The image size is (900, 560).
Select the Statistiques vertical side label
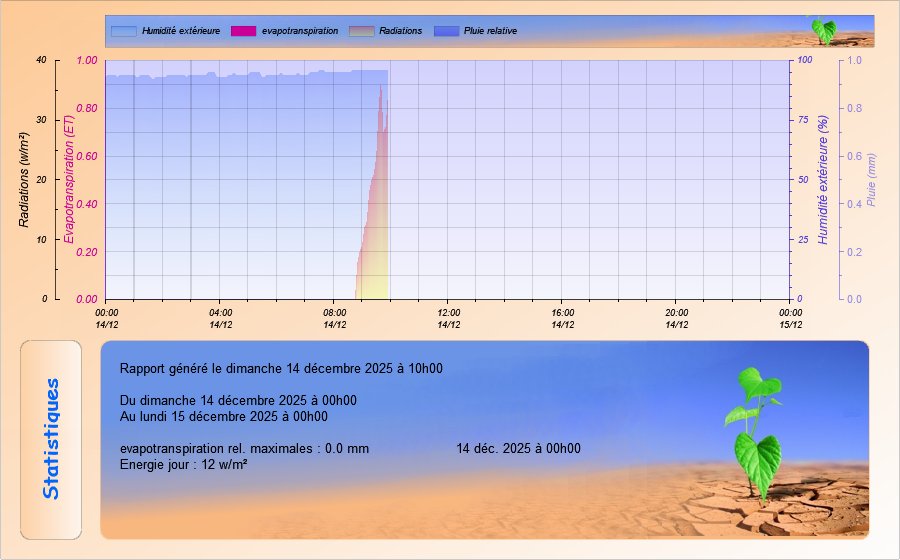click(51, 439)
